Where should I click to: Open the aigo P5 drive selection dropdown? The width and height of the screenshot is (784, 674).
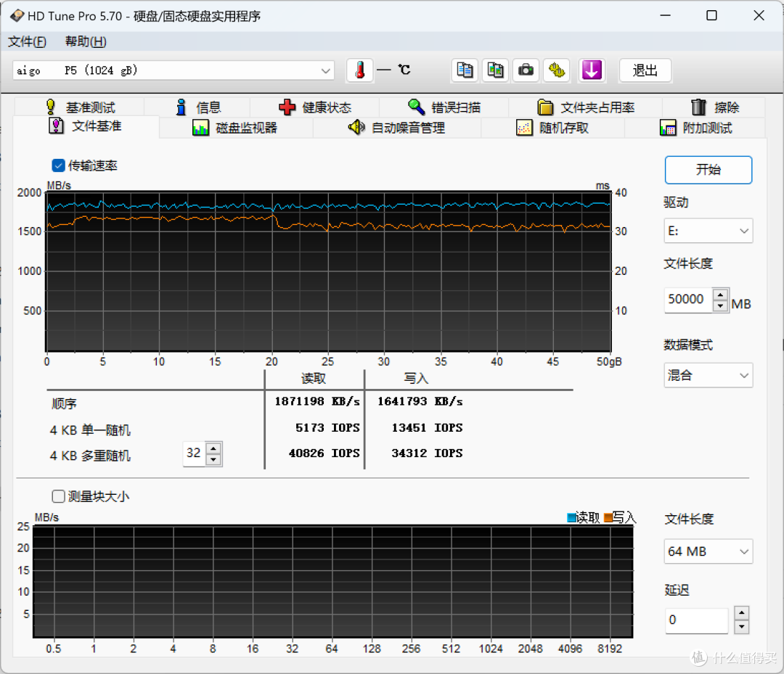tap(174, 70)
